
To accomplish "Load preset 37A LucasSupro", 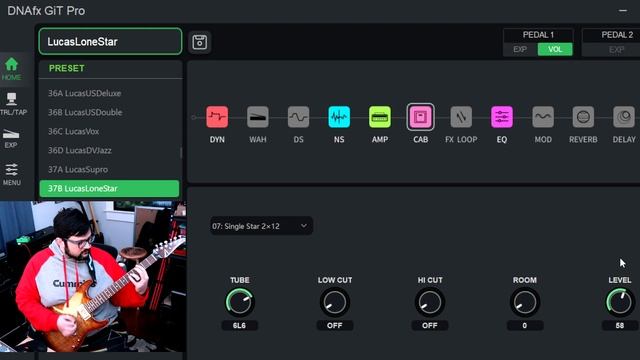I will pyautogui.click(x=109, y=169).
